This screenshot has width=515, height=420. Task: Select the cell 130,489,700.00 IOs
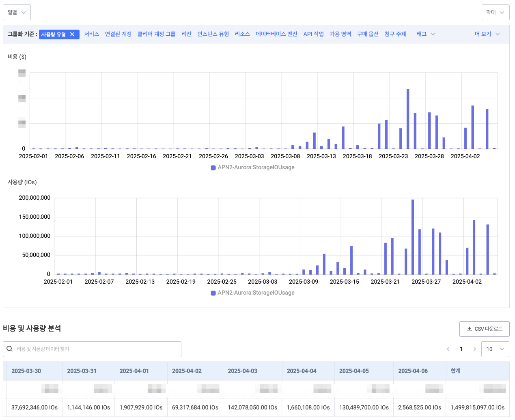[x=364, y=407]
